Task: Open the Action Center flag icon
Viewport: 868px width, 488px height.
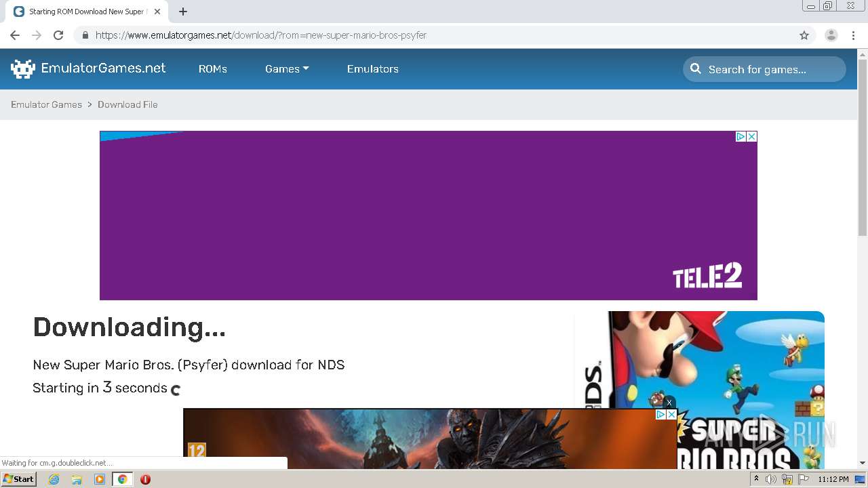Action: click(804, 479)
